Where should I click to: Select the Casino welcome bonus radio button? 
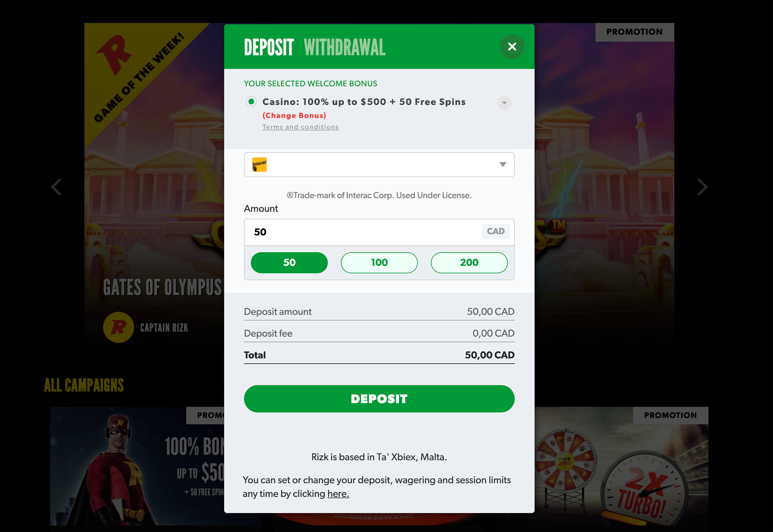coord(251,102)
